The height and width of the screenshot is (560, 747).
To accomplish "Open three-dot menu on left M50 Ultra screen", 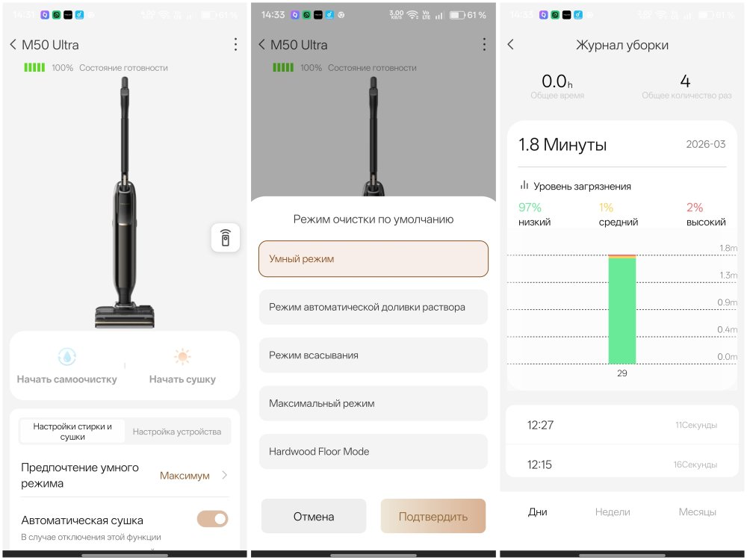I will tap(235, 45).
